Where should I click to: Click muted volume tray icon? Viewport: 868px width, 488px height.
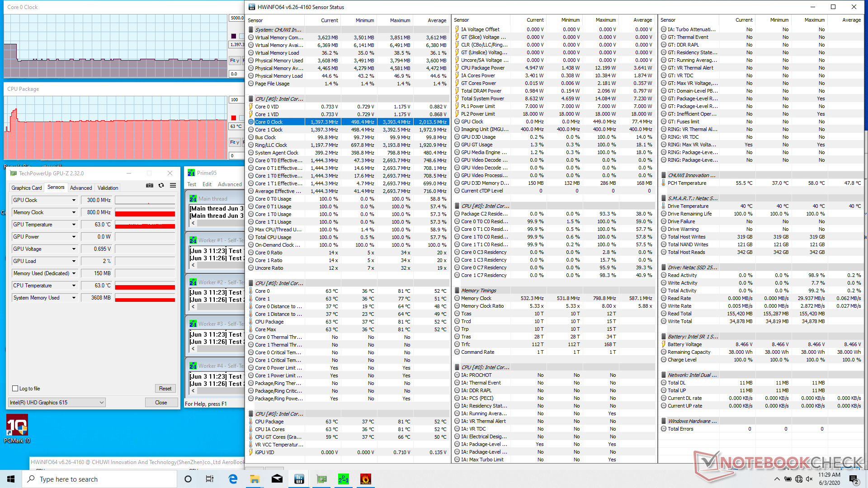809,479
